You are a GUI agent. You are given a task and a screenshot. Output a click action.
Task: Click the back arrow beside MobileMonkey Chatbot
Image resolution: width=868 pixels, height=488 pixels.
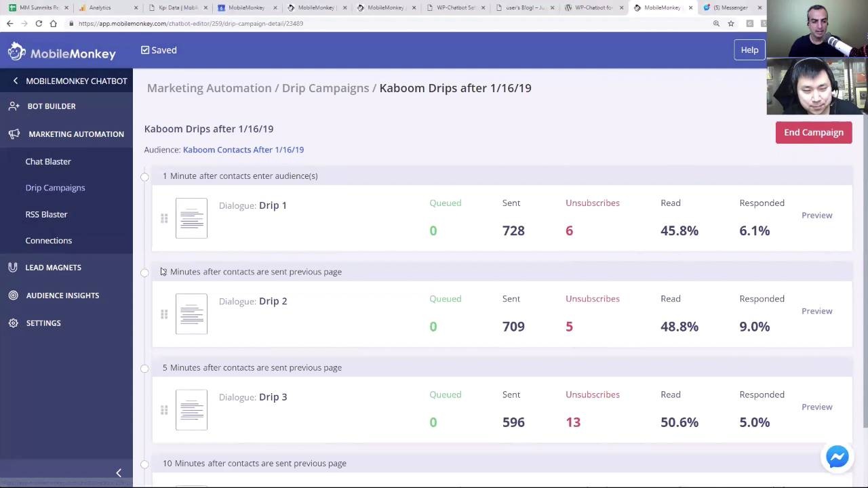point(16,81)
